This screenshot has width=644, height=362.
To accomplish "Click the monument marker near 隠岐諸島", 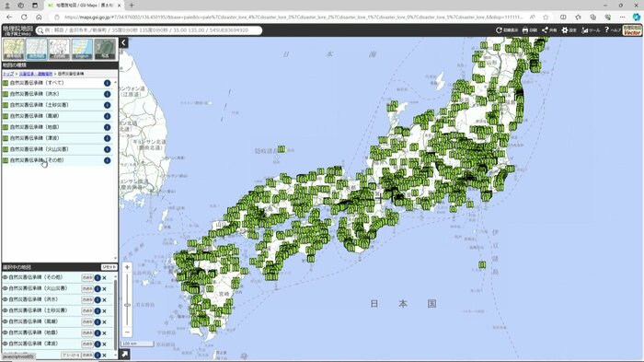I will pyautogui.click(x=282, y=149).
